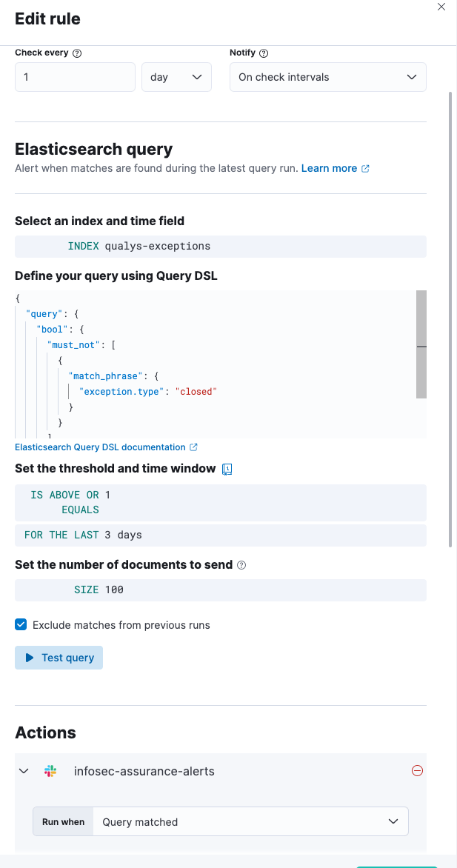Edit the Check every interval value field
The height and width of the screenshot is (868, 457).
tap(74, 76)
